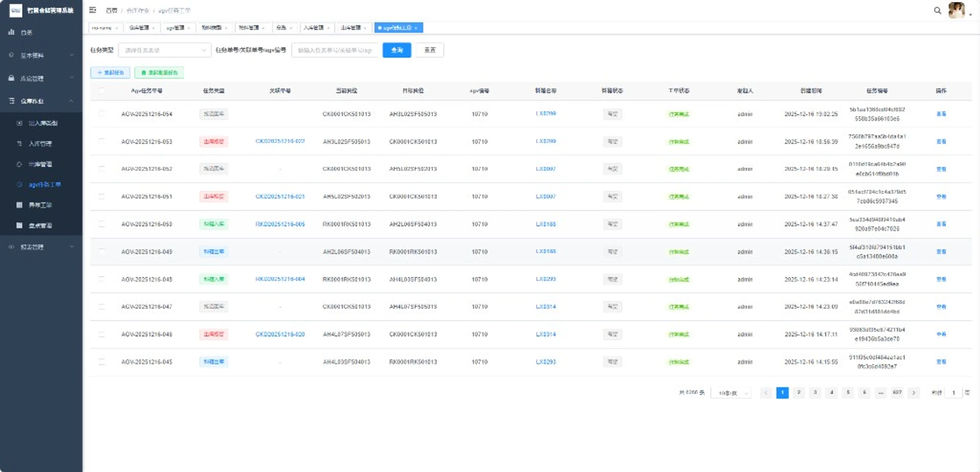The image size is (980, 472).
Task: Click the clock icon beside agv任务工单
Action: [x=19, y=184]
